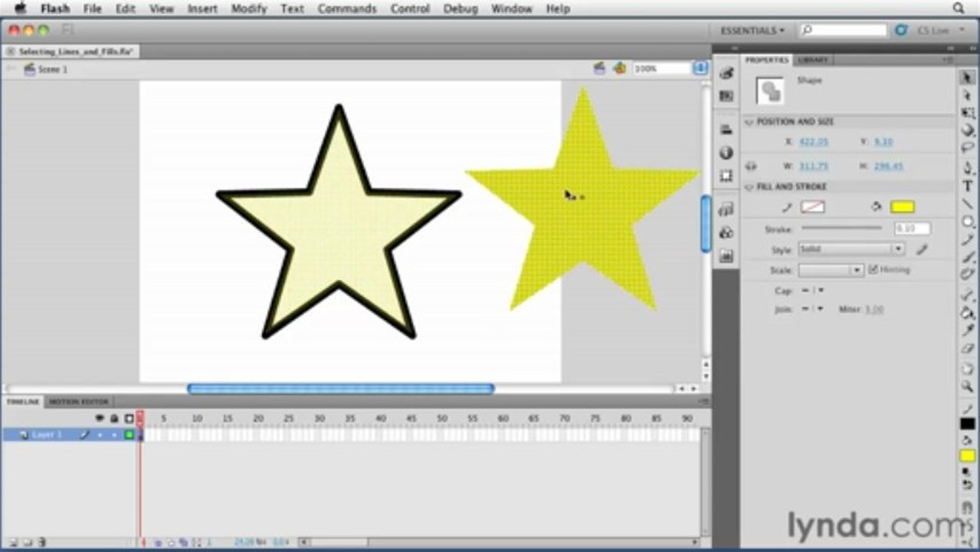Image resolution: width=980 pixels, height=552 pixels.
Task: Select the Hand tool
Action: click(968, 369)
